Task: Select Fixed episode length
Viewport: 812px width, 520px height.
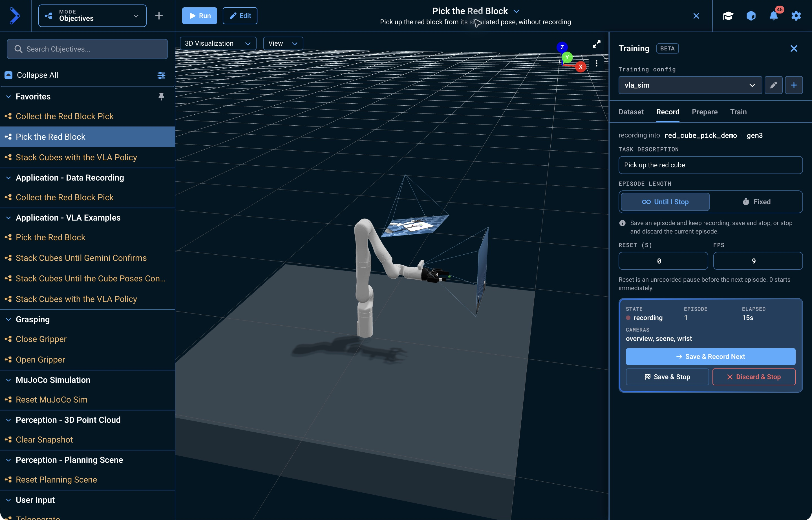Action: 756,202
